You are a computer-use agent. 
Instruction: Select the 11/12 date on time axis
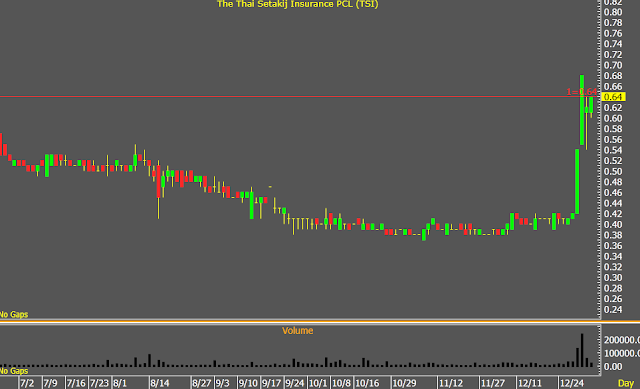pyautogui.click(x=451, y=384)
